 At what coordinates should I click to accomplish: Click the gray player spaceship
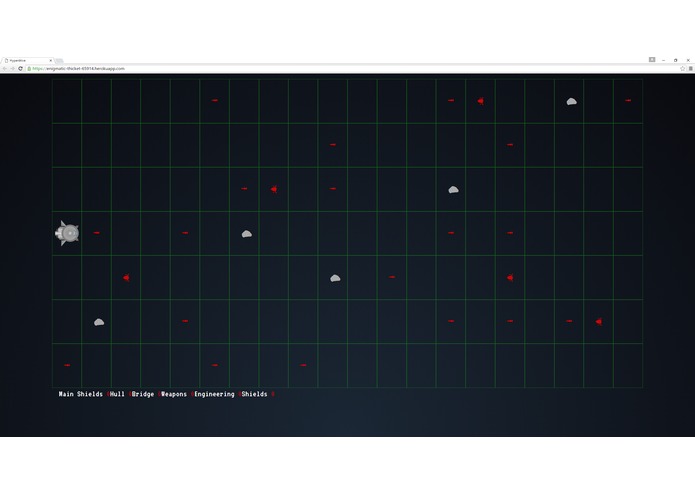(x=67, y=233)
